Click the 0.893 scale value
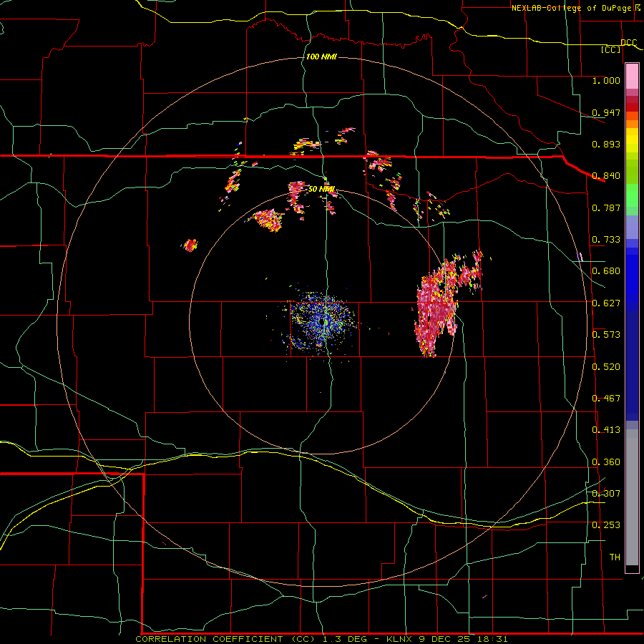This screenshot has height=644, width=644. coord(606,144)
